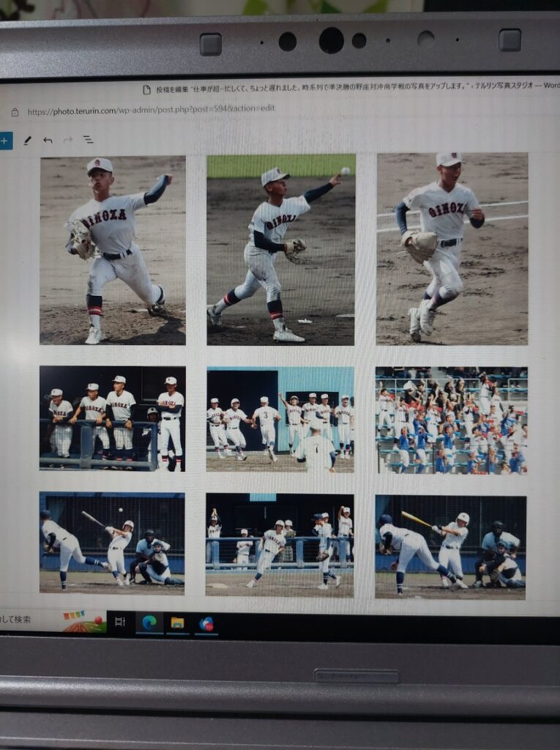Select the bottom-right batter with yellow bat photo
Image resolution: width=560 pixels, height=750 pixels.
[450, 546]
